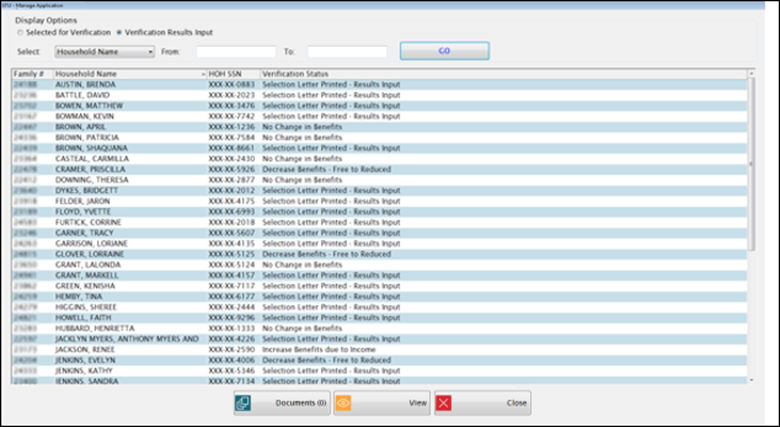
Task: Click the Verification Status column header
Action: (x=300, y=74)
